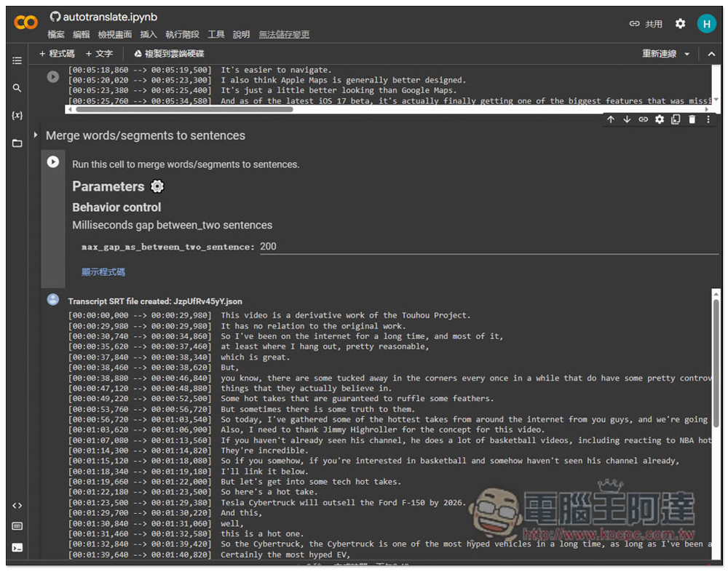The image size is (728, 572).
Task: Click the line 'But let's get into some tech hot takes.'
Action: tap(311, 482)
